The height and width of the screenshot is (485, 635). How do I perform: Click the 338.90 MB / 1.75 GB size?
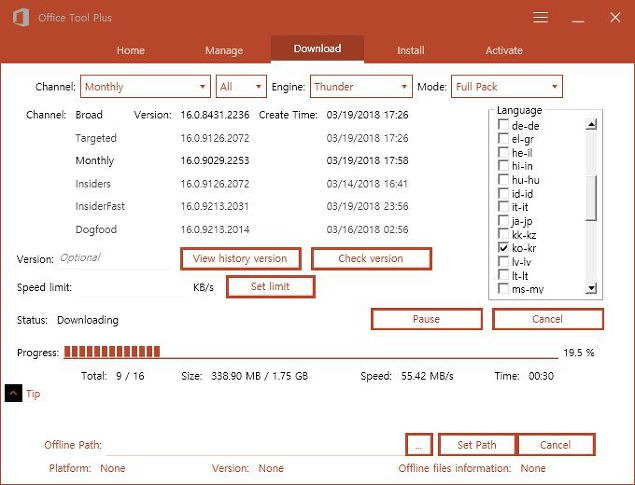pos(260,376)
